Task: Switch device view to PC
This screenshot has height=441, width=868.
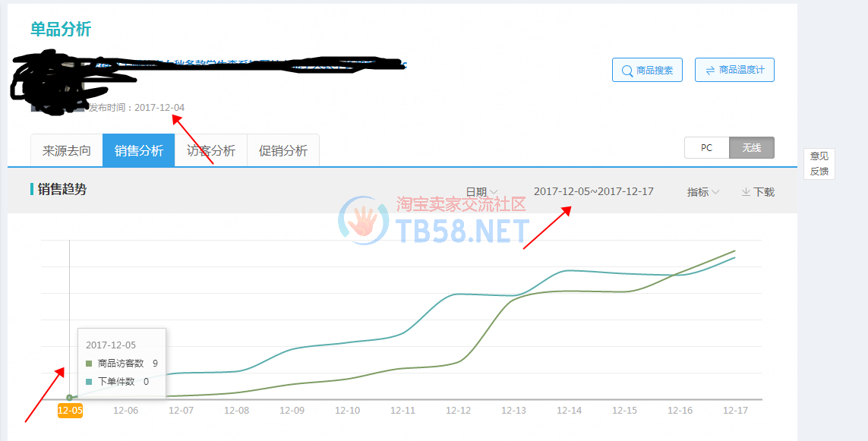Action: pos(706,148)
